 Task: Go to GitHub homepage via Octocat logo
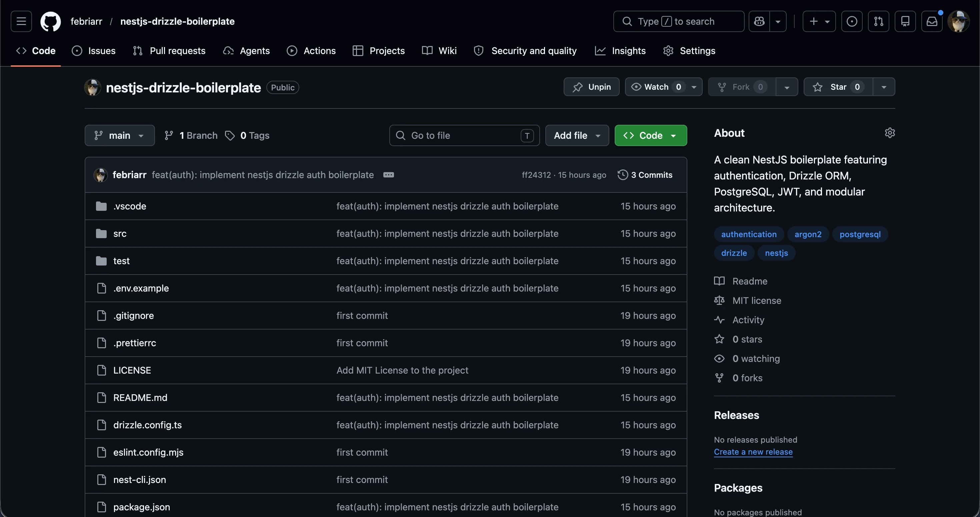pyautogui.click(x=51, y=21)
